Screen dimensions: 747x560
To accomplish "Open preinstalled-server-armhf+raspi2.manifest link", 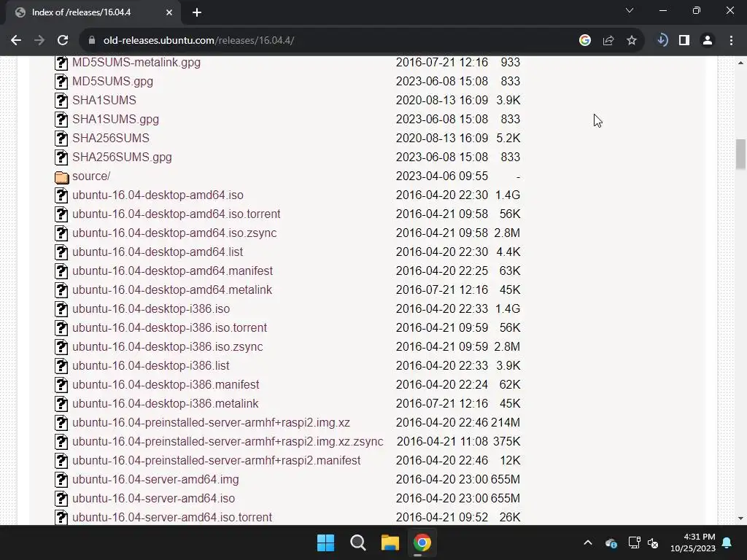I will coord(216,461).
